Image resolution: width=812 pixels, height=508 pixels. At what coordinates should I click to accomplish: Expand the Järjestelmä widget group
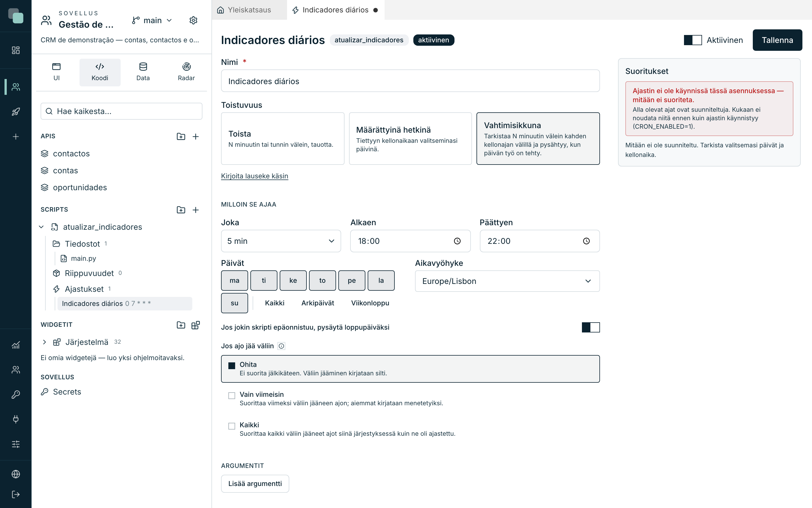[x=44, y=342]
